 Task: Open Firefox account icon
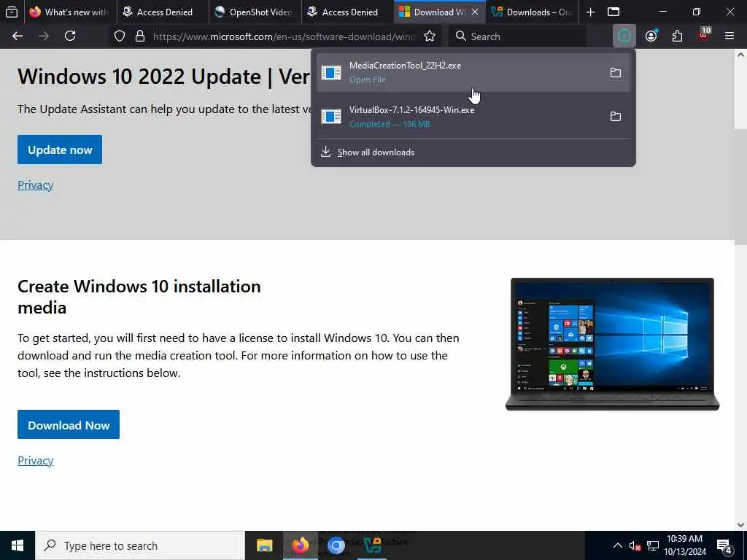(x=651, y=36)
